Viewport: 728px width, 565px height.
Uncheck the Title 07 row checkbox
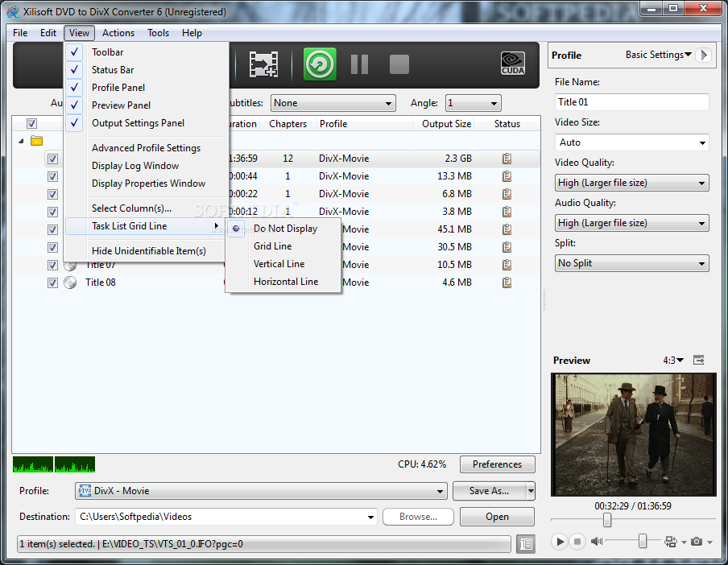tap(52, 265)
